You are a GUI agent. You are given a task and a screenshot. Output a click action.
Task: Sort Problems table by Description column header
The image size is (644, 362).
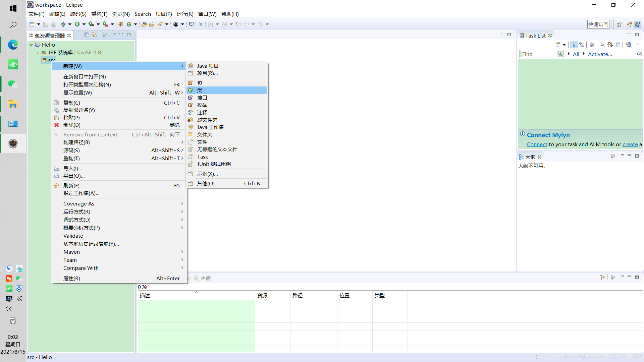(x=196, y=295)
